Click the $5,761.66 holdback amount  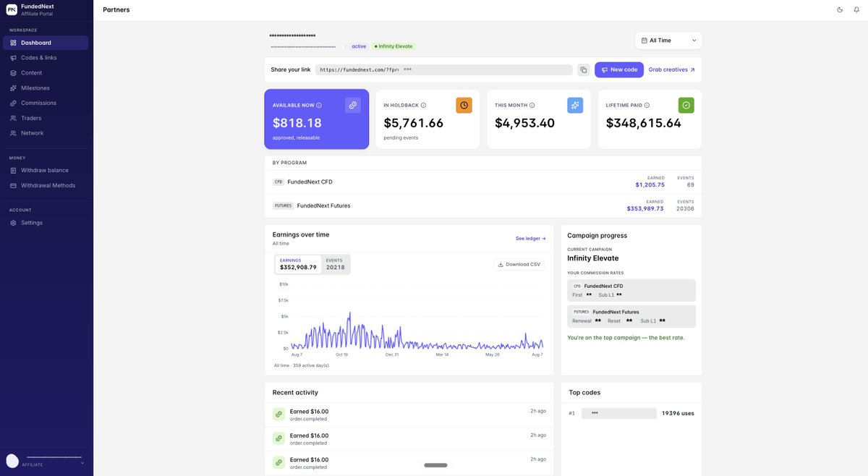[414, 123]
